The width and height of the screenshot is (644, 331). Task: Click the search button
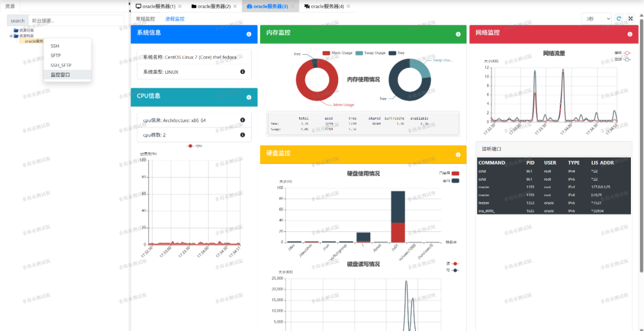(x=18, y=20)
